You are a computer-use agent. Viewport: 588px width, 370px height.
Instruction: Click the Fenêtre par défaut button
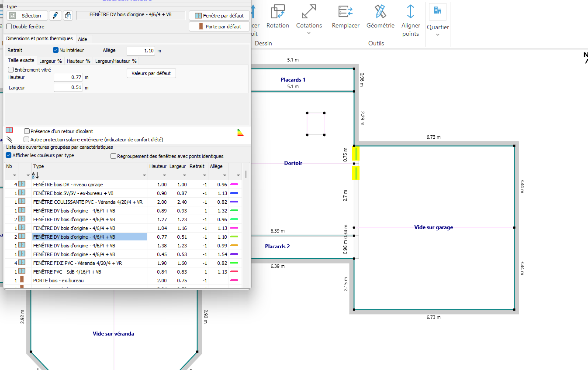[219, 16]
